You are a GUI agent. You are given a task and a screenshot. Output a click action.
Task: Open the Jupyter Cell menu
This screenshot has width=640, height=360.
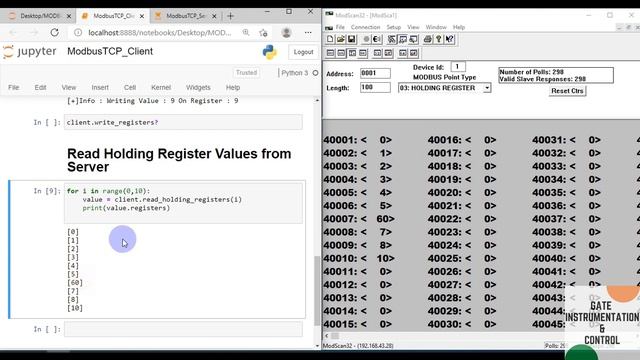click(x=130, y=87)
